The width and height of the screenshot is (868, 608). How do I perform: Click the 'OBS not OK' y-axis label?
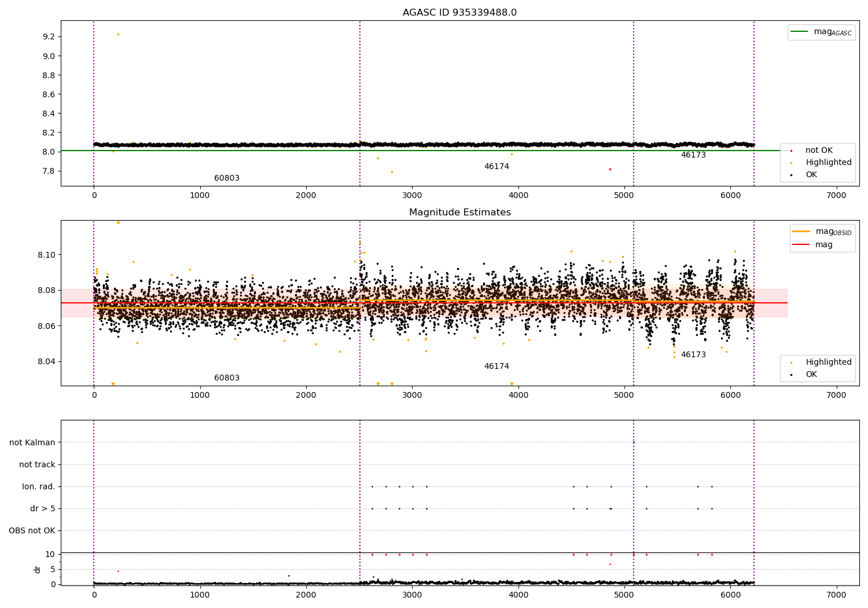(x=32, y=531)
